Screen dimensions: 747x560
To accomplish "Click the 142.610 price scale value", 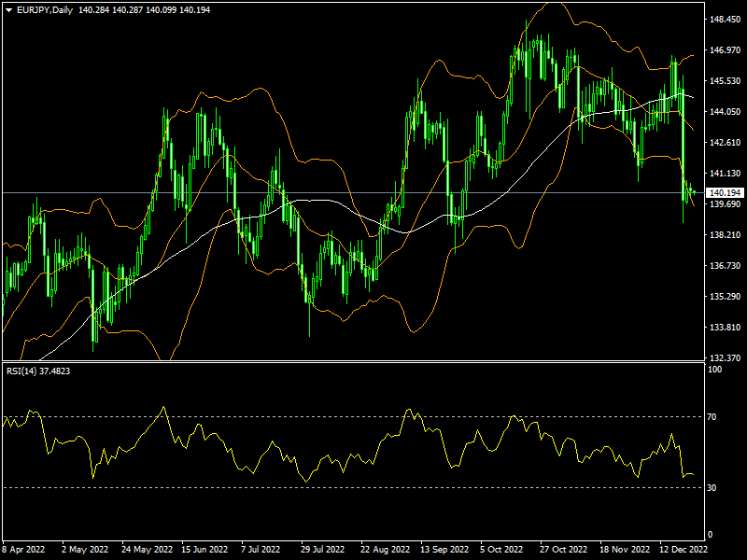I will 725,143.
